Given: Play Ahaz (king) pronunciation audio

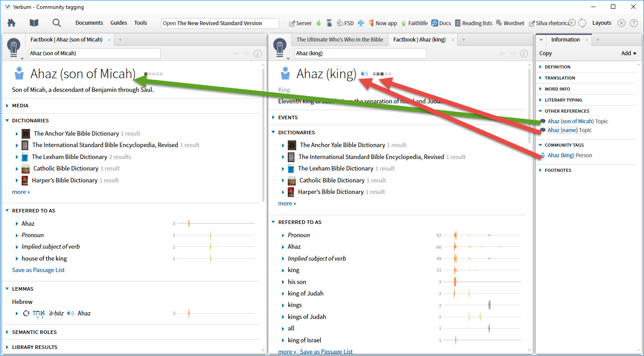Looking at the screenshot, I should tap(364, 74).
